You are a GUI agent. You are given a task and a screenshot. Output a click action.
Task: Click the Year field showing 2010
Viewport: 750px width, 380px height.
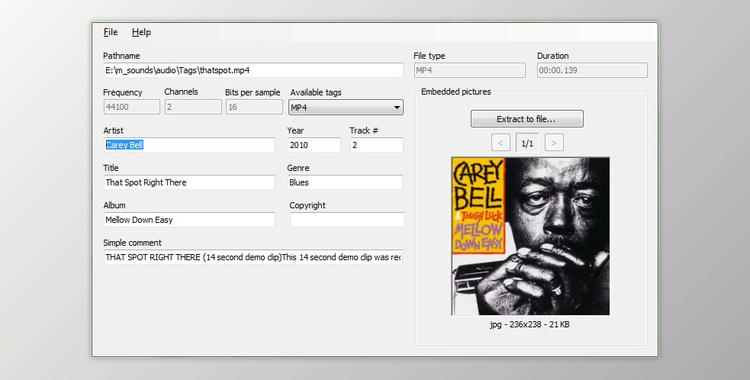(x=314, y=145)
